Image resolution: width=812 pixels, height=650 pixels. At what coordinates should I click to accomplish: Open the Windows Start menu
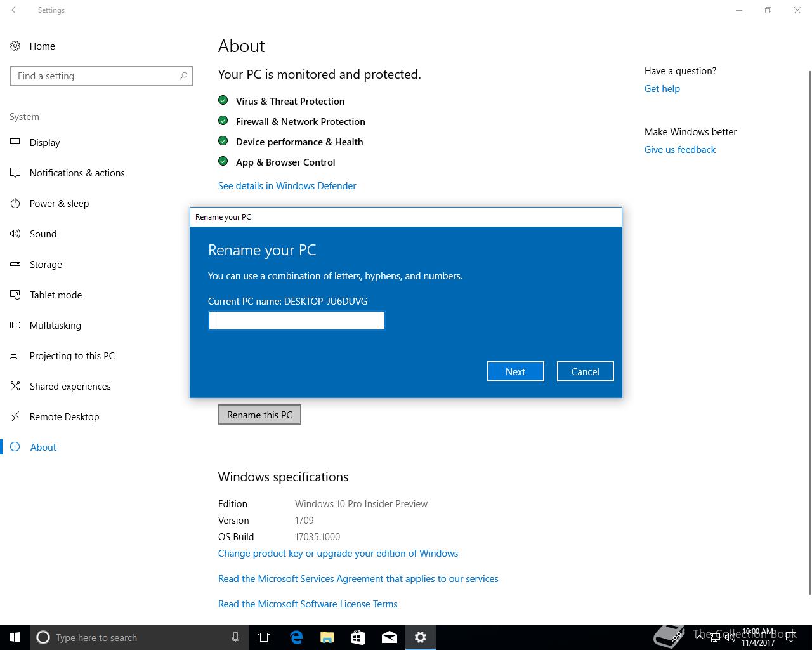(15, 637)
